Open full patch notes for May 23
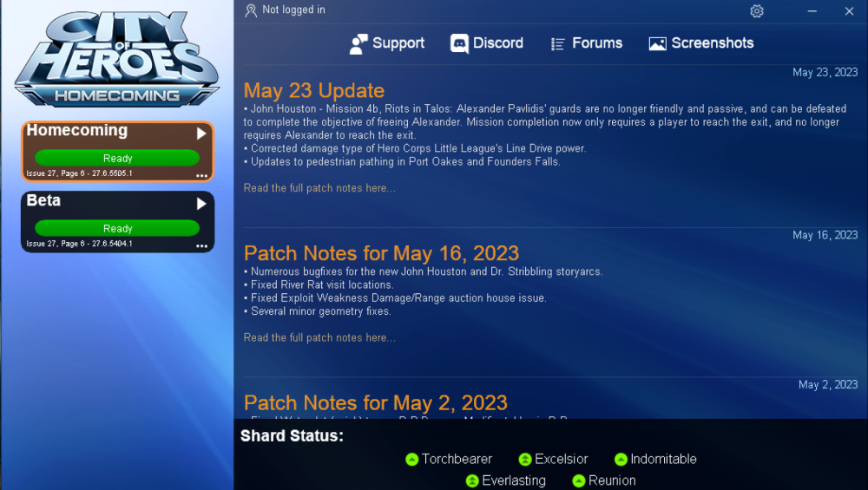The image size is (868, 490). coord(319,188)
